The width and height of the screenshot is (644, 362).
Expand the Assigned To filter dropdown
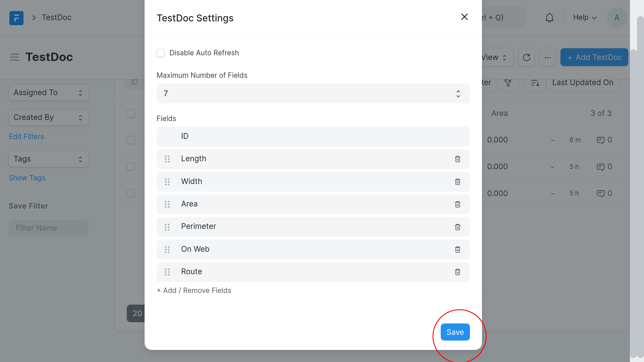point(49,93)
